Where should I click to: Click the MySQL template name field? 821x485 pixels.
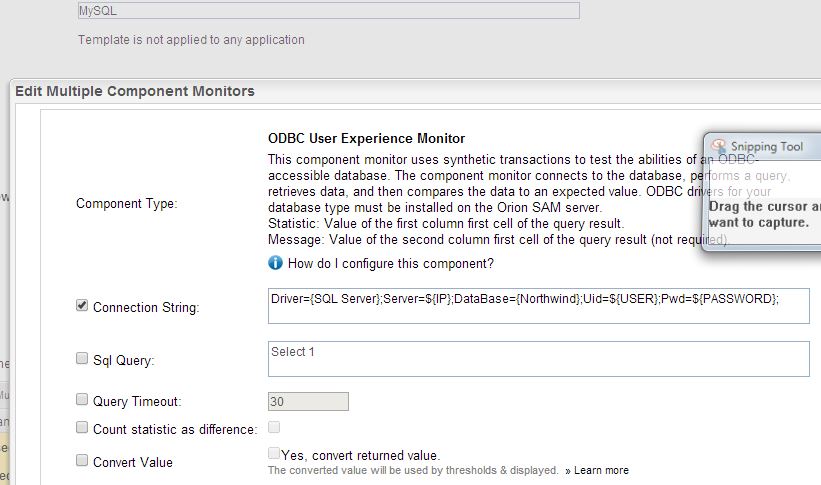pos(329,10)
